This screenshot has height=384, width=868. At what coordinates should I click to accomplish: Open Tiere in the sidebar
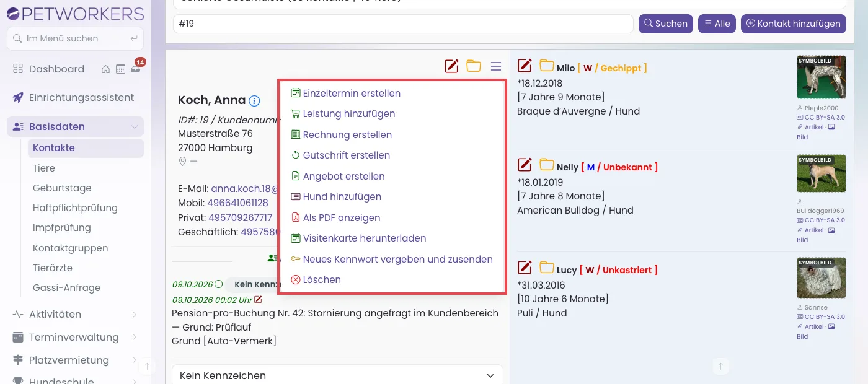(x=44, y=168)
